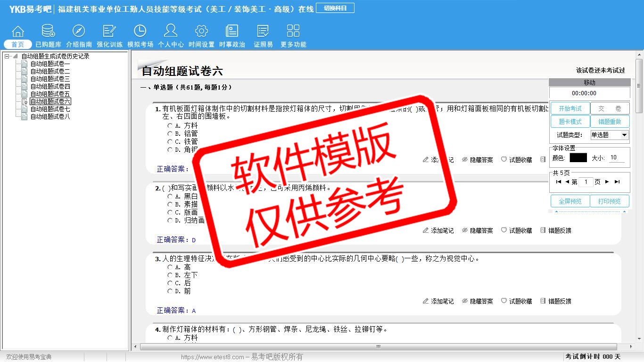Click 试题收藏 heart icon in question 3

click(504, 301)
